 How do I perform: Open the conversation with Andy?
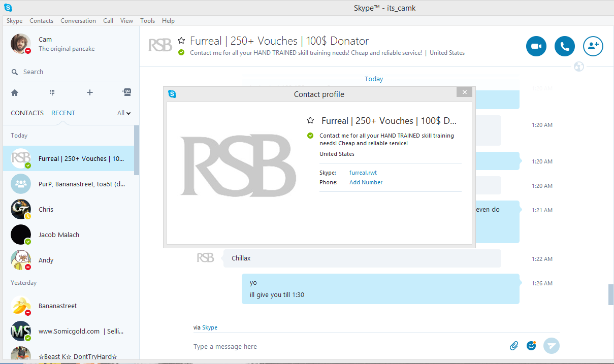(69, 260)
